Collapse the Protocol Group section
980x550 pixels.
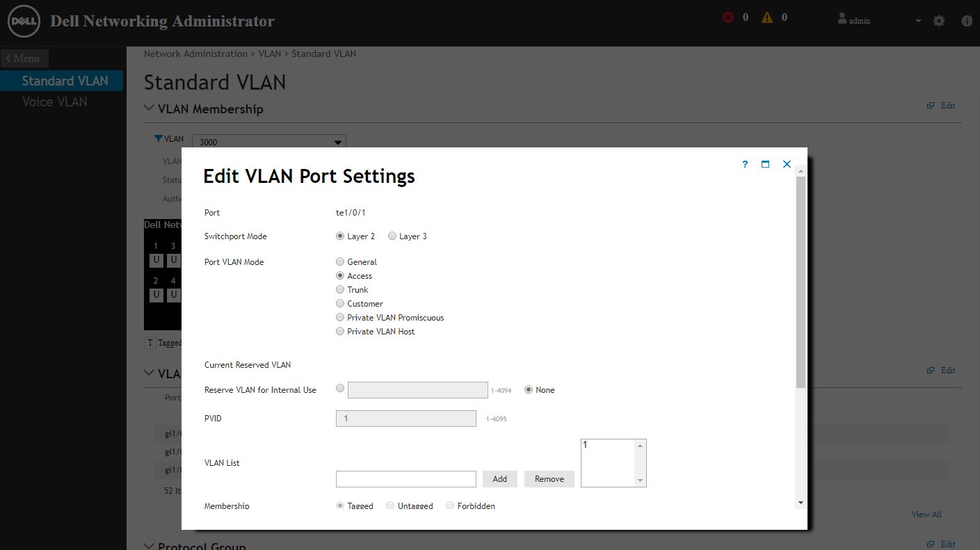149,546
